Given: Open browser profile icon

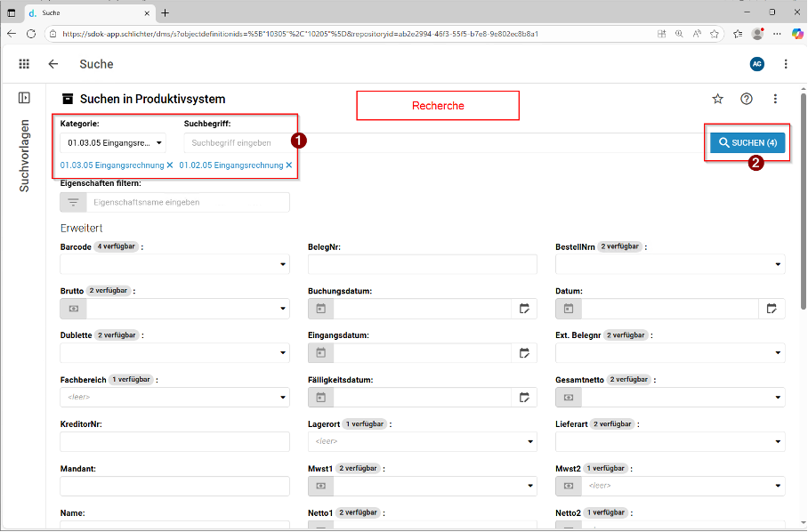Looking at the screenshot, I should [x=757, y=34].
